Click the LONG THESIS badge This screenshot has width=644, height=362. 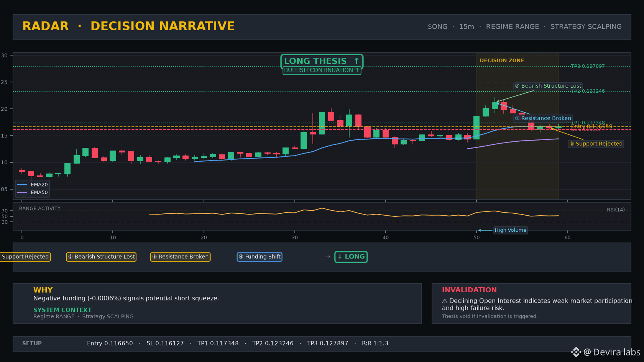pyautogui.click(x=322, y=61)
